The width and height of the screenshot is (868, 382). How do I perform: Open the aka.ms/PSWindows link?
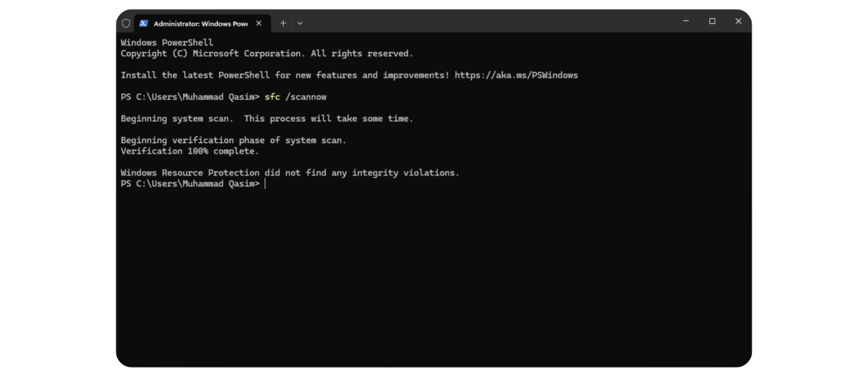click(x=516, y=75)
